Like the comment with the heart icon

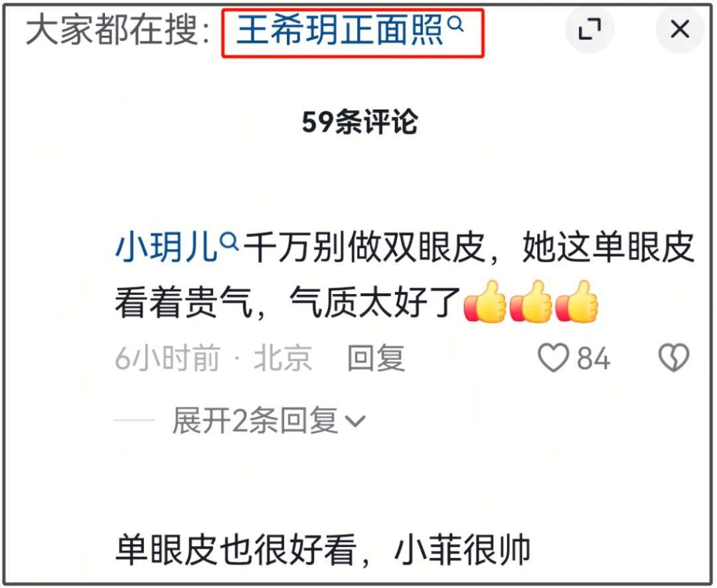(x=553, y=358)
